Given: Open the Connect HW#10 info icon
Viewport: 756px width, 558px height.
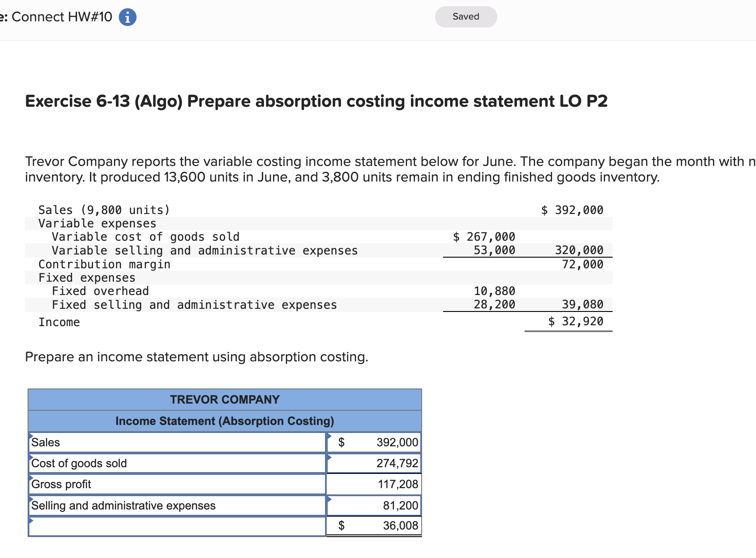Looking at the screenshot, I should tap(128, 16).
